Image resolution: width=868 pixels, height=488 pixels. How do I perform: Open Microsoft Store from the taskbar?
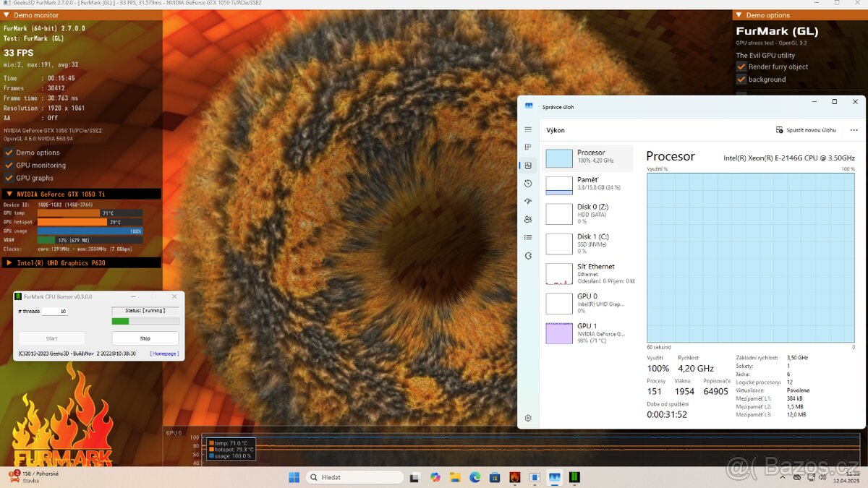495,477
